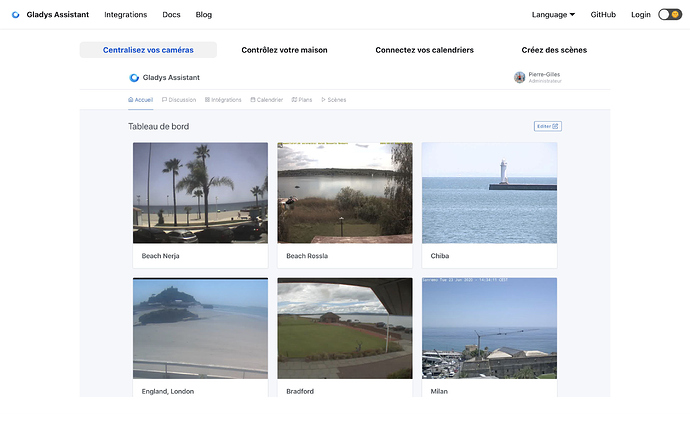Click the Milan label
This screenshot has height=431, width=690.
(439, 391)
